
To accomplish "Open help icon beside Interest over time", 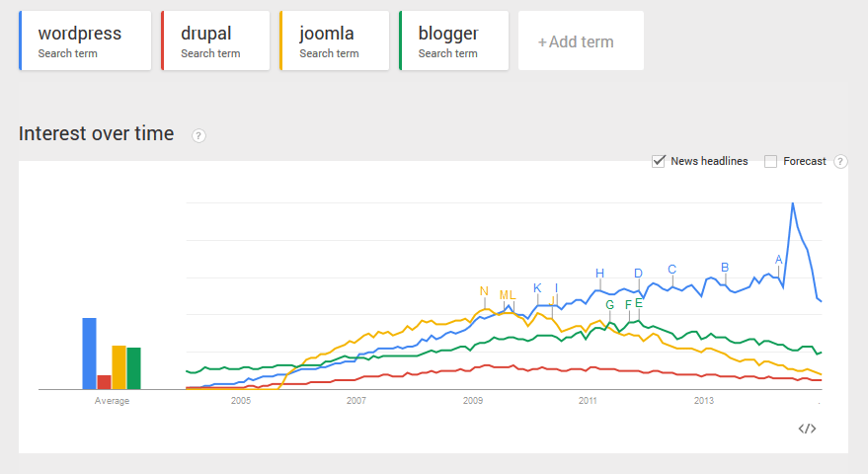I will click(x=198, y=135).
